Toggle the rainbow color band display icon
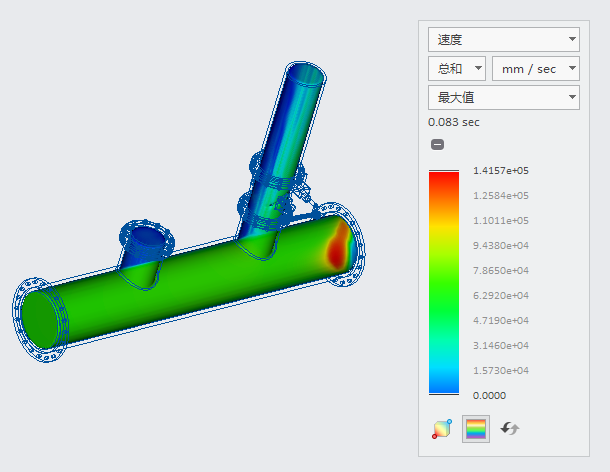The image size is (610, 472). [x=476, y=429]
